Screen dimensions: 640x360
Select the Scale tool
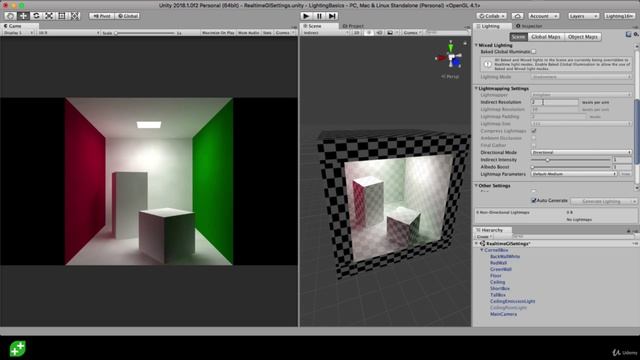(49, 16)
